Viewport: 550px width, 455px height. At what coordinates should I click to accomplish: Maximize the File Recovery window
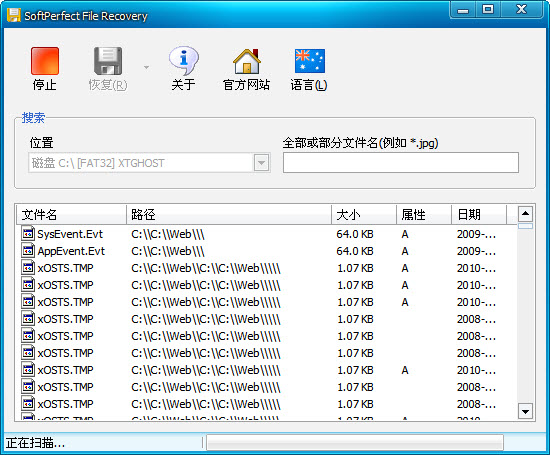pos(488,10)
